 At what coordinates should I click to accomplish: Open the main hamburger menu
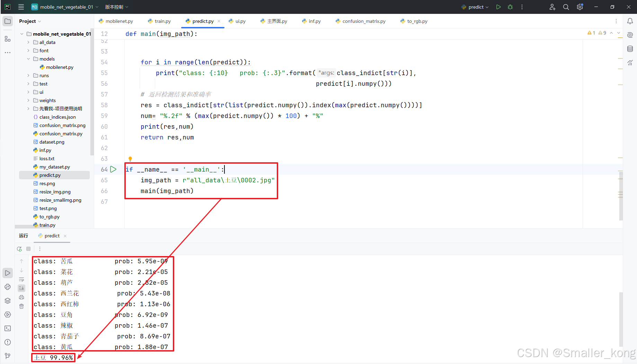pos(21,7)
